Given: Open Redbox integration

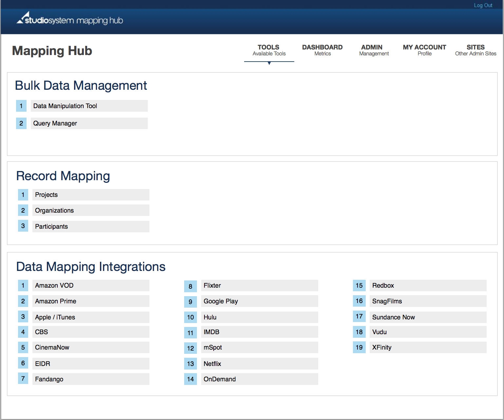Looking at the screenshot, I should tap(428, 285).
